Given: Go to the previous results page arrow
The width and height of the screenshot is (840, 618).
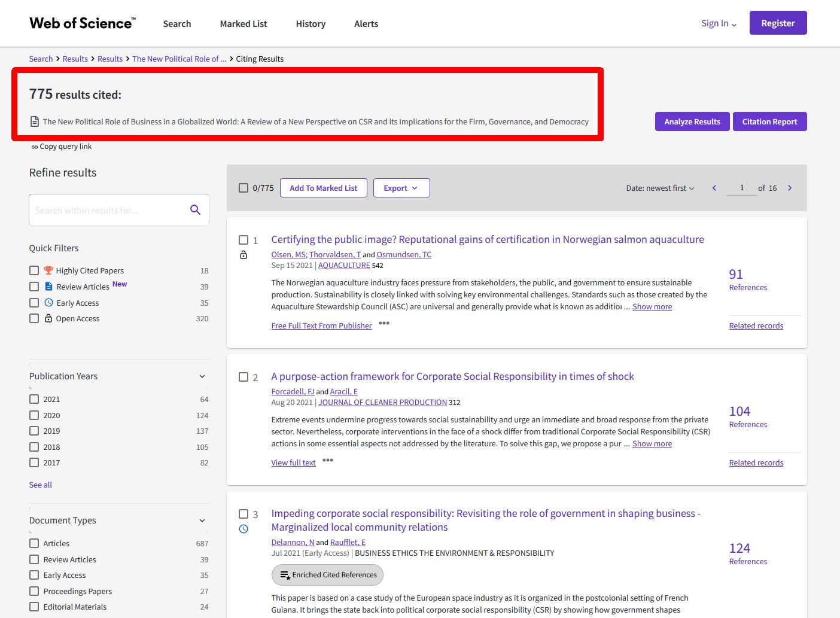Looking at the screenshot, I should pos(714,188).
